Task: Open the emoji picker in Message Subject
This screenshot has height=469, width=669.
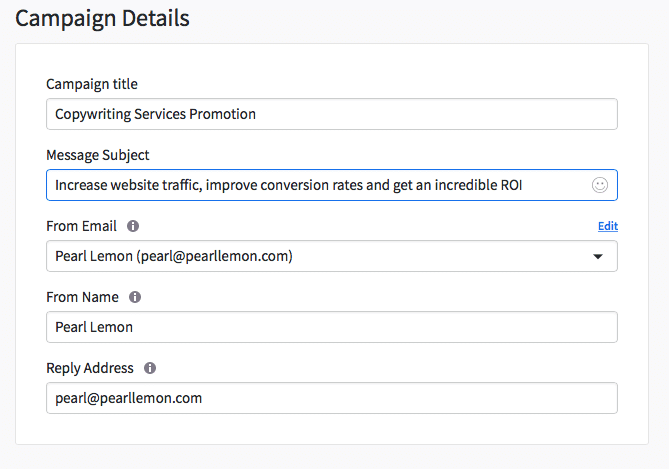Action: (599, 185)
